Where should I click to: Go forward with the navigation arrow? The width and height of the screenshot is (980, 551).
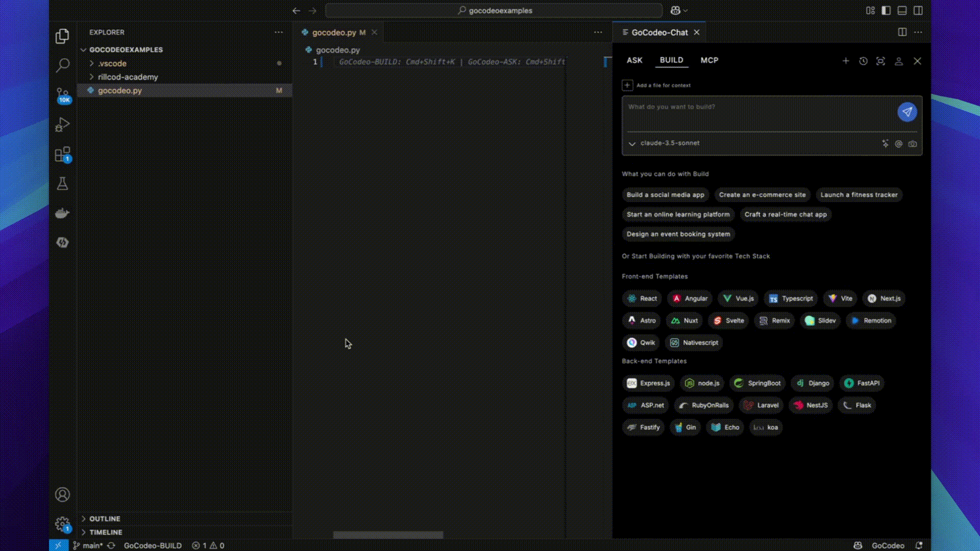312,10
